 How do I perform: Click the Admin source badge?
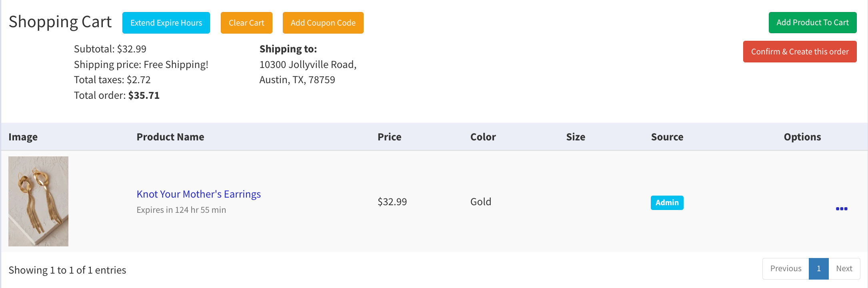(667, 203)
